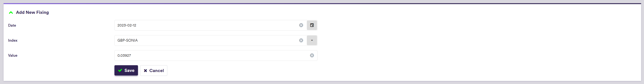This screenshot has width=644, height=84.
Task: Click the Index field label
Action: click(13, 40)
